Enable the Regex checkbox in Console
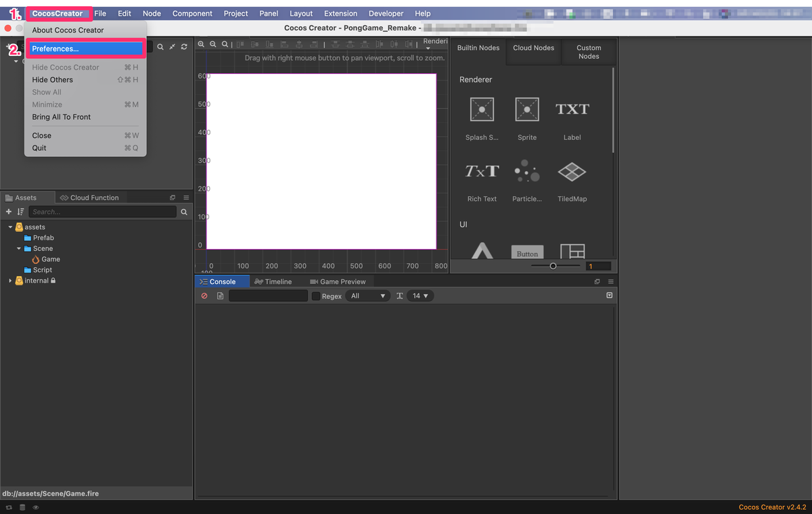 [x=316, y=296]
